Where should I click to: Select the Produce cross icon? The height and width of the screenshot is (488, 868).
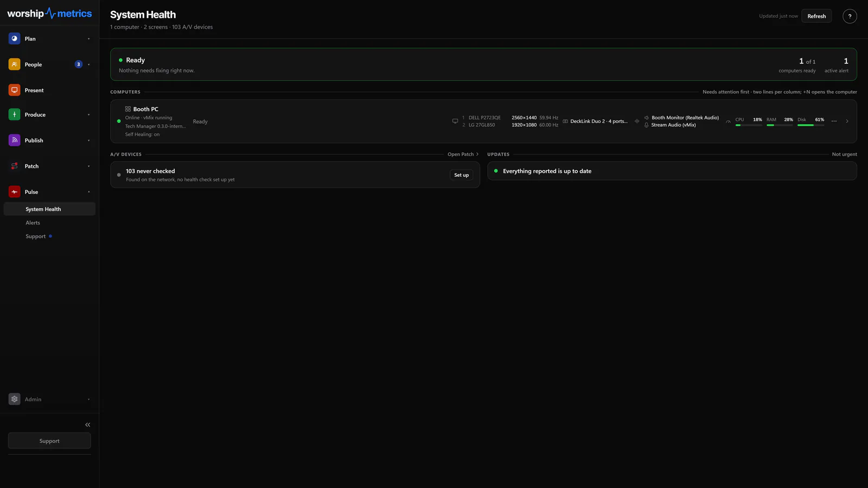15,114
